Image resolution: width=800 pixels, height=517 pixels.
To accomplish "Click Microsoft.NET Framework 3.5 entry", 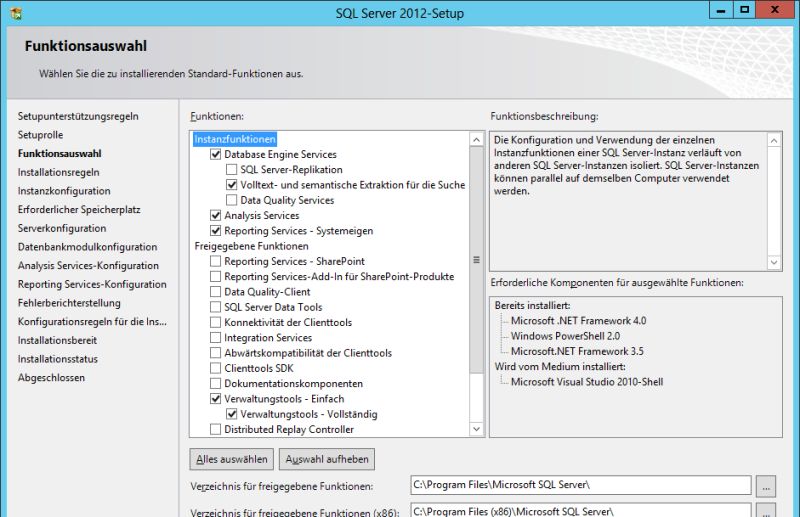I will [x=577, y=351].
